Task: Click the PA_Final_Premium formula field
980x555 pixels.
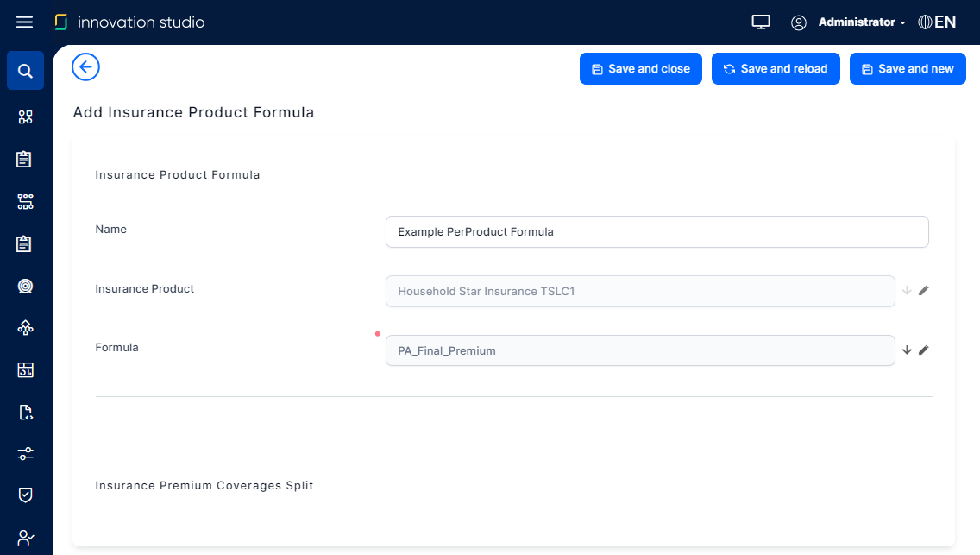Action: click(x=639, y=350)
